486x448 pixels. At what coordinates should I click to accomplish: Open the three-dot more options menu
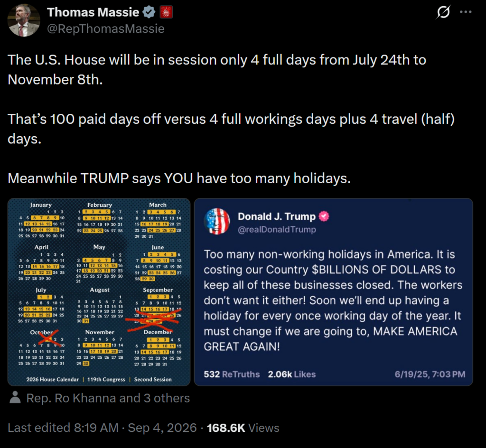(466, 12)
